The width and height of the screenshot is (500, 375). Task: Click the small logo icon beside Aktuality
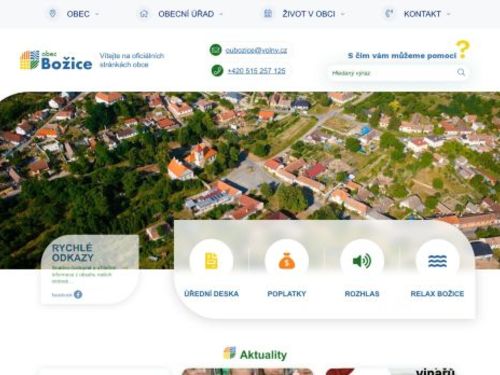[x=230, y=353]
